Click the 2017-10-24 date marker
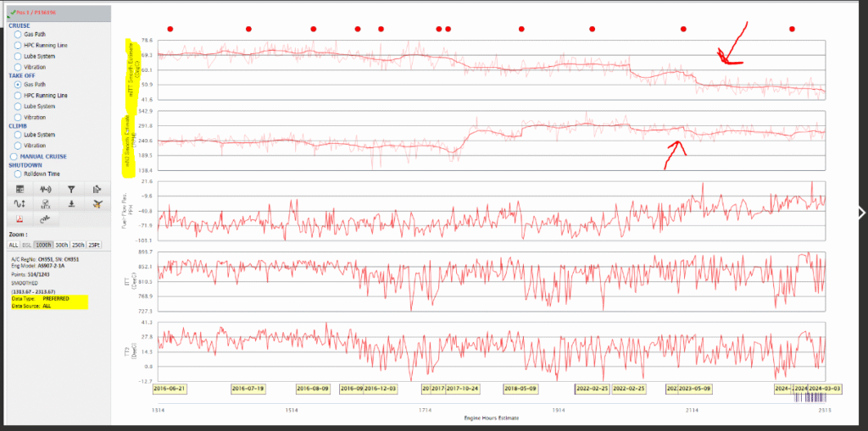868x431 pixels. coord(463,388)
